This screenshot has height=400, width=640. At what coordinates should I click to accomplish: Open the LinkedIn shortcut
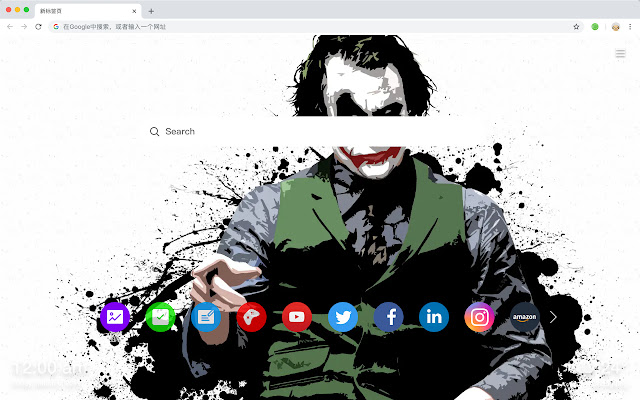click(x=434, y=317)
